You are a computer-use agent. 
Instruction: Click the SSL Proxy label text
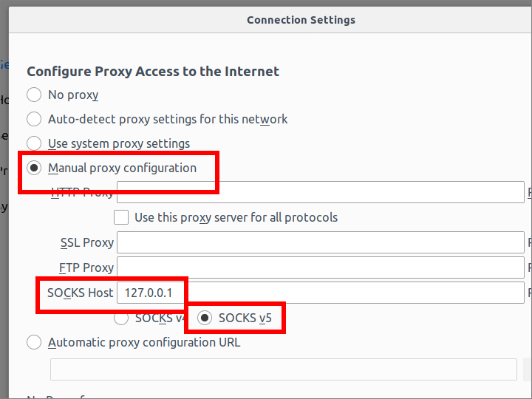[x=87, y=242]
